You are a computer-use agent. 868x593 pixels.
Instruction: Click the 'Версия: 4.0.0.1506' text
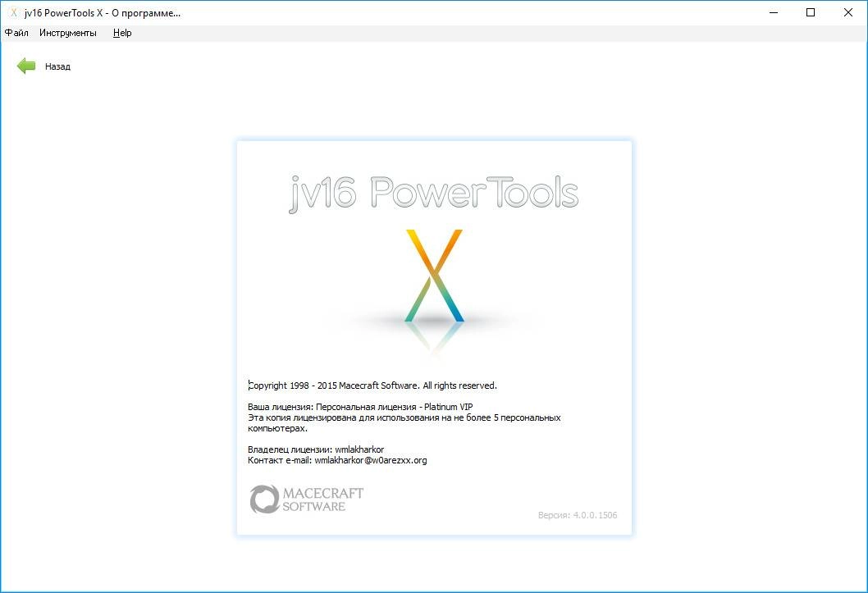coord(578,515)
